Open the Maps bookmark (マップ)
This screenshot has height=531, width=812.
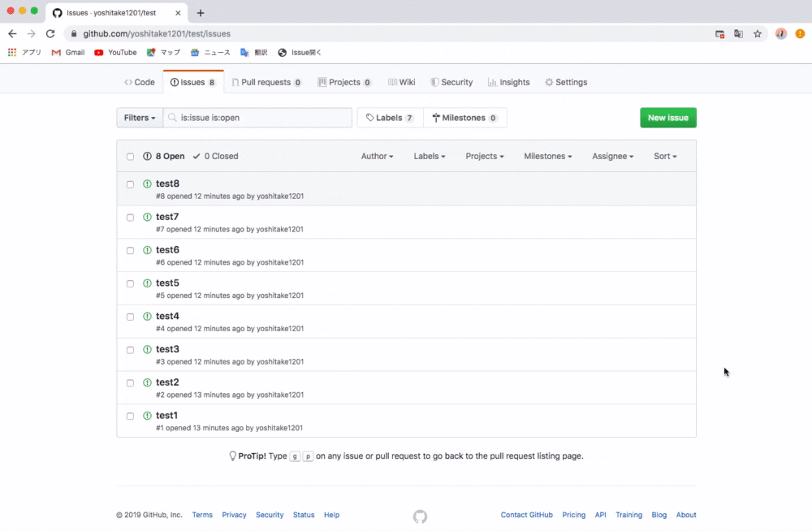pos(164,52)
